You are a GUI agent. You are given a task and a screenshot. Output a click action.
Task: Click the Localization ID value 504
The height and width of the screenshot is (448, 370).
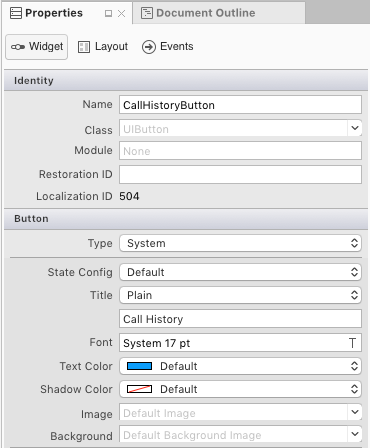pyautogui.click(x=129, y=196)
